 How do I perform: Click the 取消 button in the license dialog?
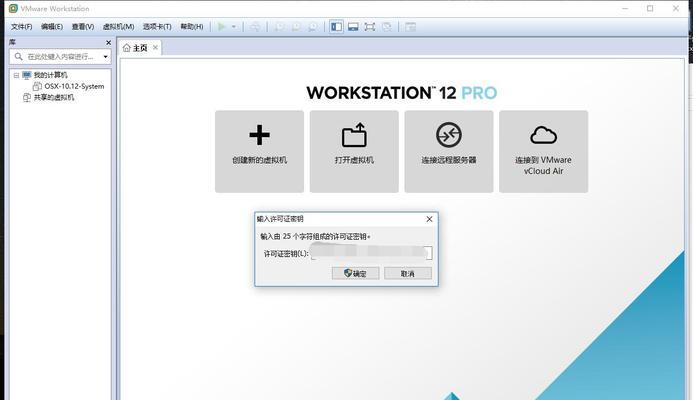pyautogui.click(x=408, y=274)
